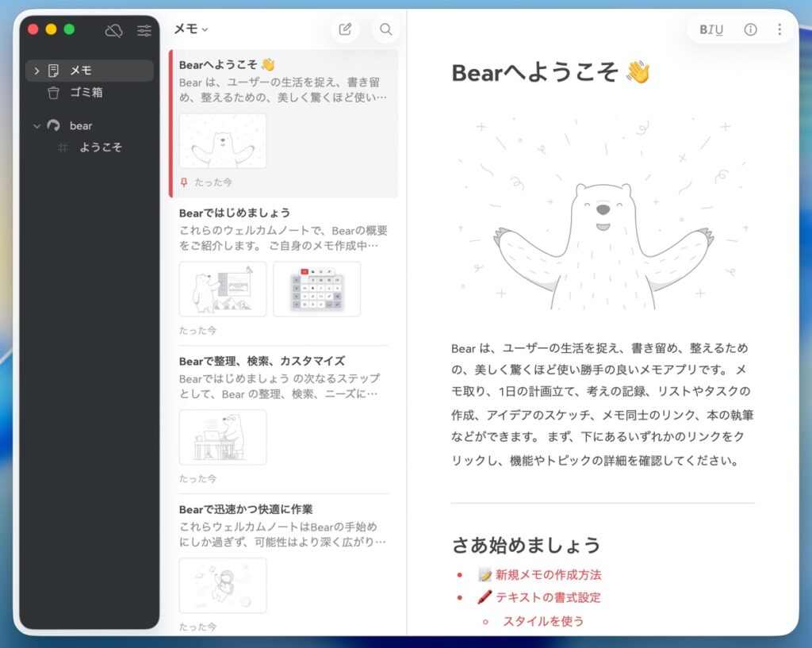Click astronaut bear thumbnail in note list
Viewport: 812px width, 648px height.
pyautogui.click(x=223, y=585)
